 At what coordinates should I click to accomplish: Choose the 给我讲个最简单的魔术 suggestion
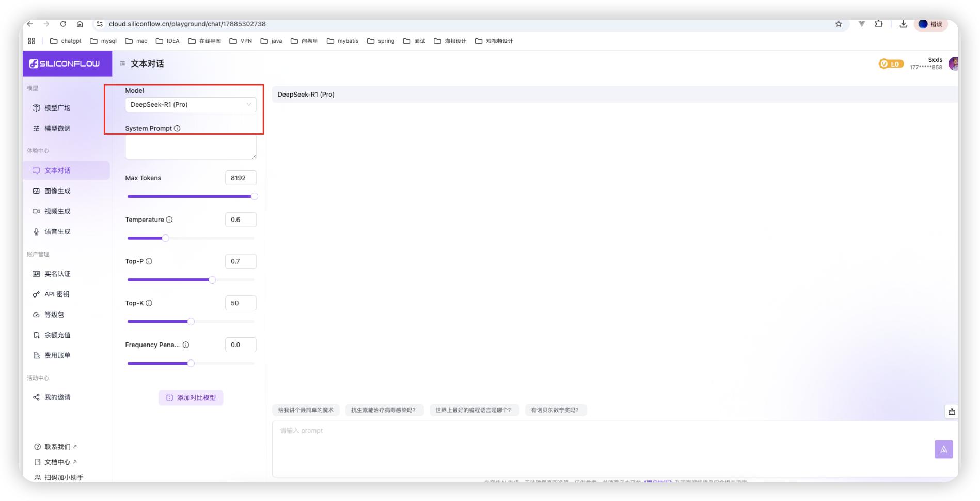[306, 410]
